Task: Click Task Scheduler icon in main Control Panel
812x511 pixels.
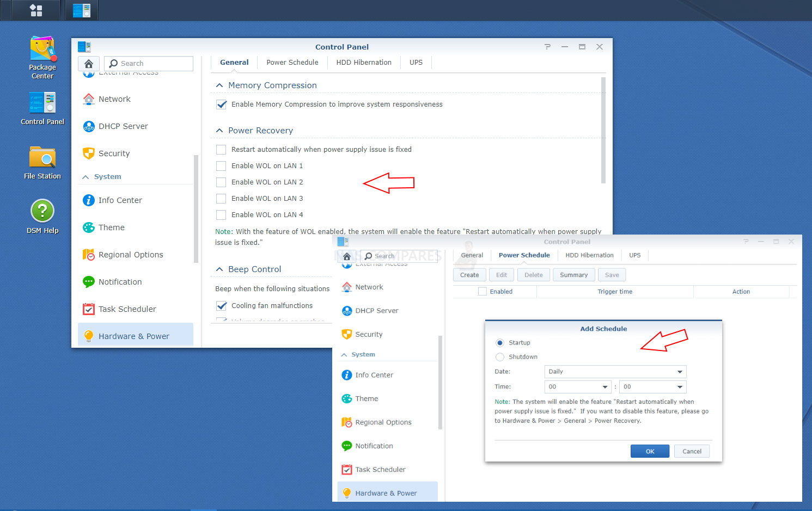Action: [89, 309]
